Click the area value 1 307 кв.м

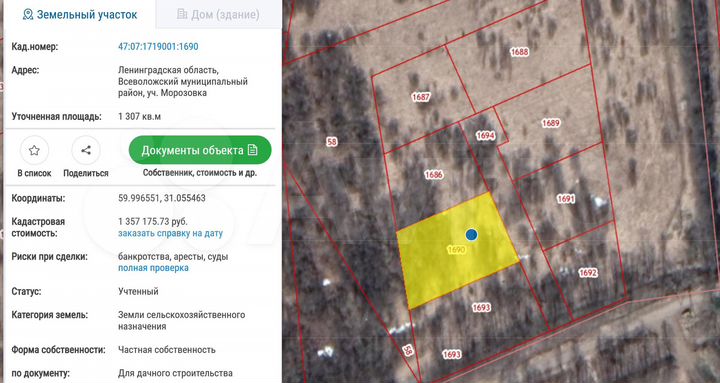(140, 117)
